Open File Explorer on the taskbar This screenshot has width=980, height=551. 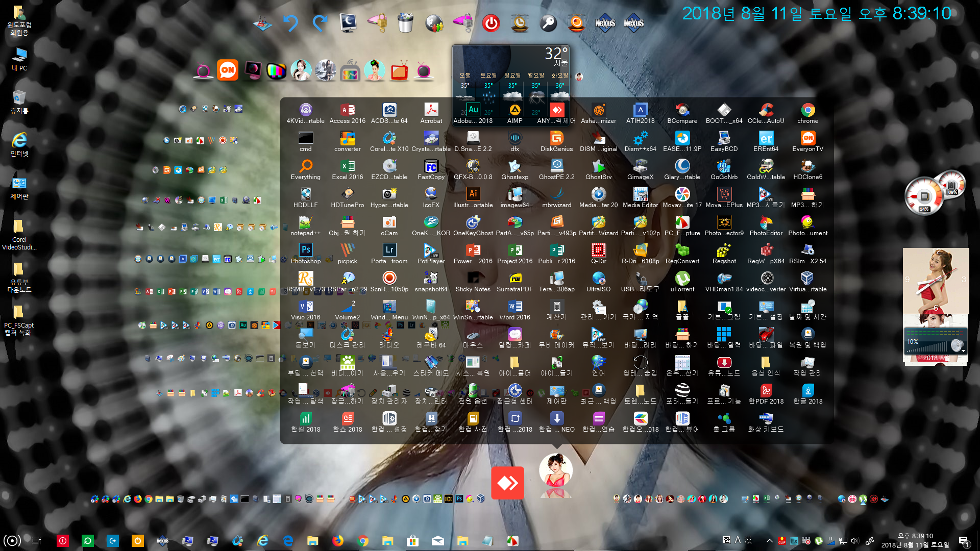coord(312,541)
